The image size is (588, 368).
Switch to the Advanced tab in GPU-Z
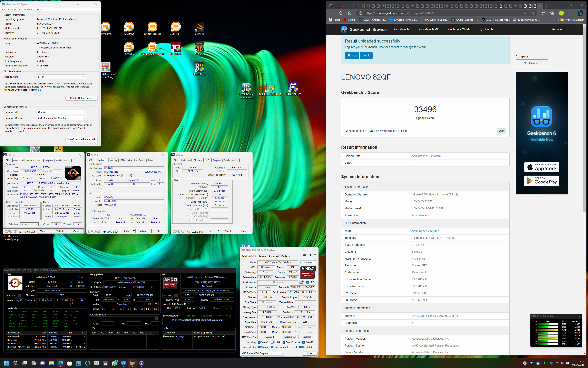(274, 256)
